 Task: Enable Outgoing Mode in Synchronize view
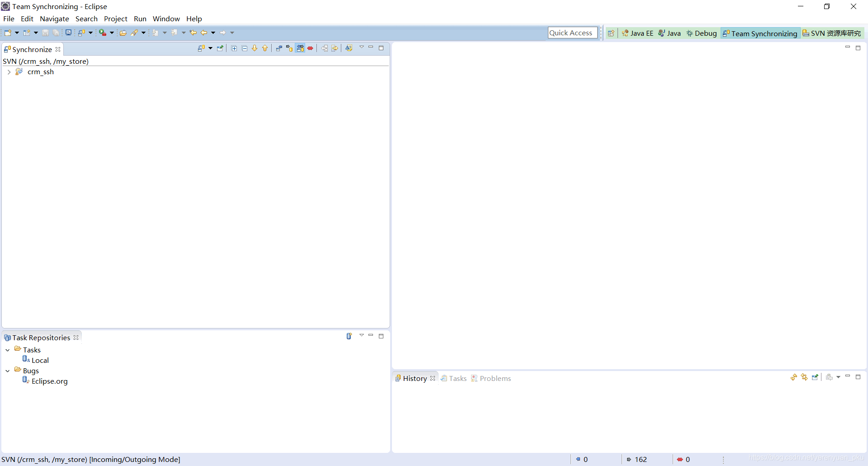point(289,48)
